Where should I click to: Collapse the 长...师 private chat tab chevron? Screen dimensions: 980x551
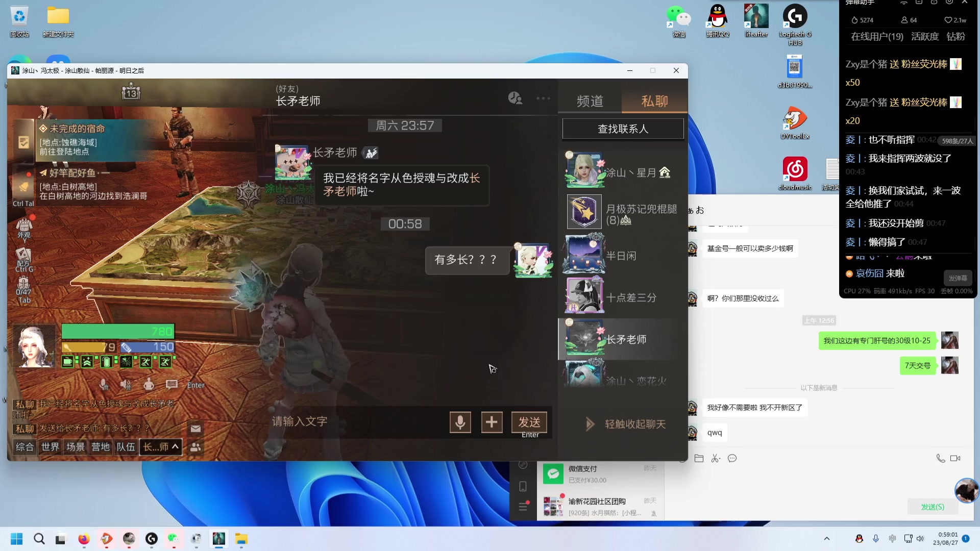click(175, 447)
